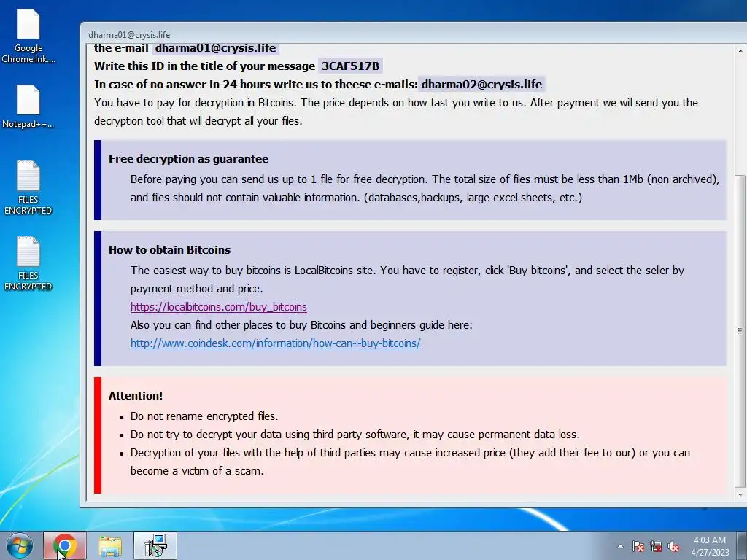Image resolution: width=747 pixels, height=560 pixels.
Task: Open Windows Explorer from the taskbar
Action: point(110,545)
